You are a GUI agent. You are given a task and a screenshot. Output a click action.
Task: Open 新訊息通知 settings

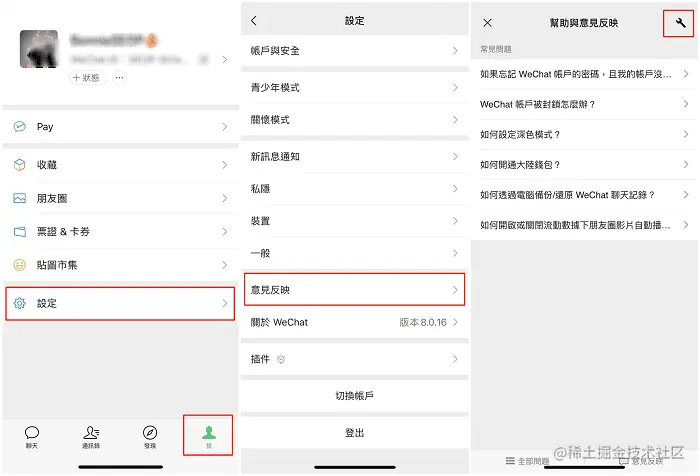(x=354, y=157)
